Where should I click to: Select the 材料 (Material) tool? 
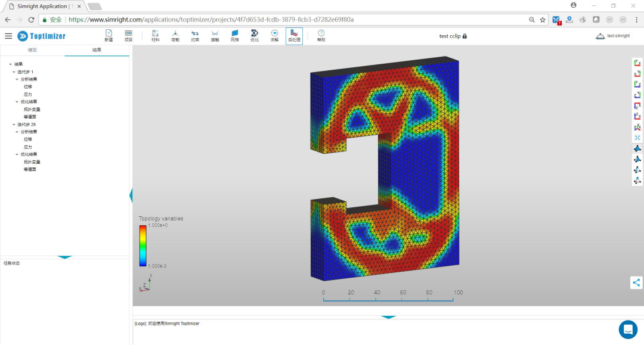pos(155,36)
